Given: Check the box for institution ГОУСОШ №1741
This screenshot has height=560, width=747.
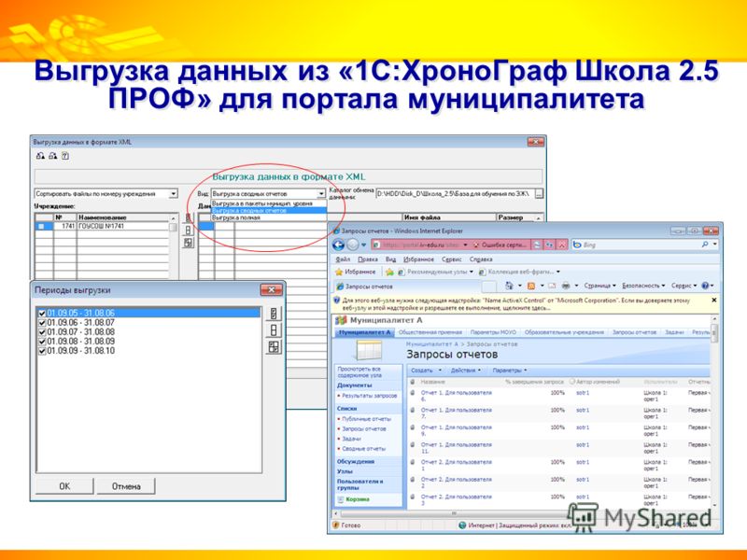Looking at the screenshot, I should pyautogui.click(x=41, y=226).
